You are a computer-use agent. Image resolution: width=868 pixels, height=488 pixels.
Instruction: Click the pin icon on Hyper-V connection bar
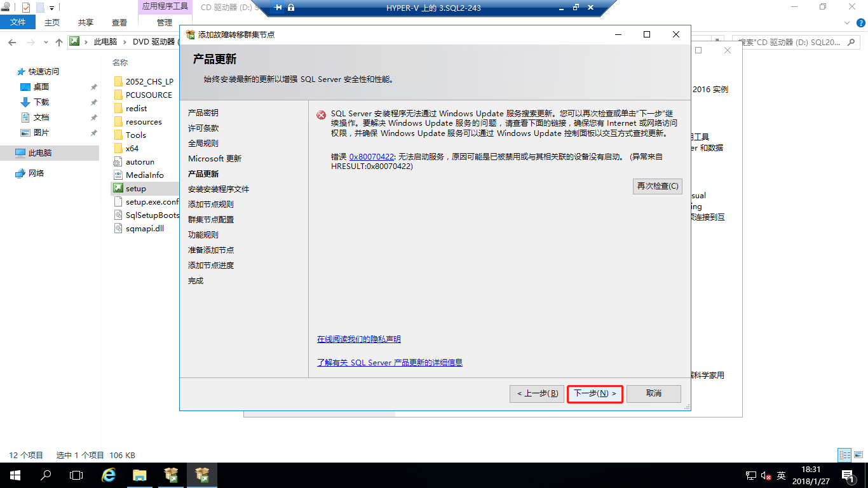(278, 8)
